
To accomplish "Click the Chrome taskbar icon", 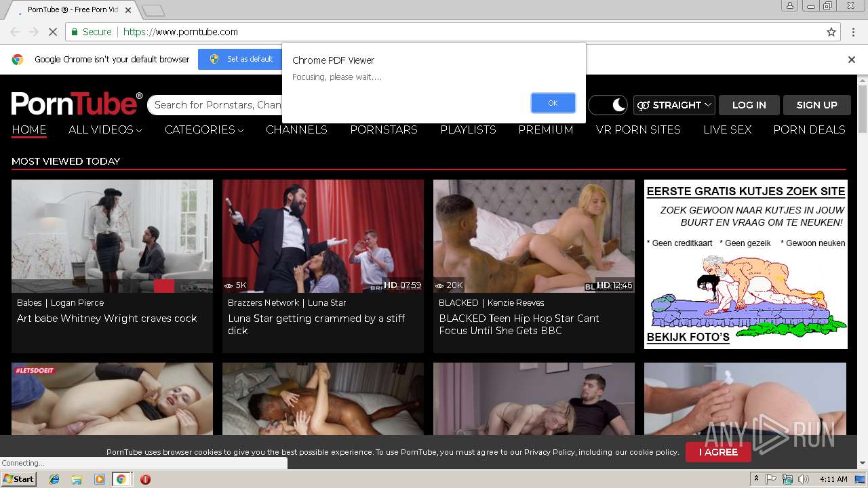I will [x=121, y=479].
